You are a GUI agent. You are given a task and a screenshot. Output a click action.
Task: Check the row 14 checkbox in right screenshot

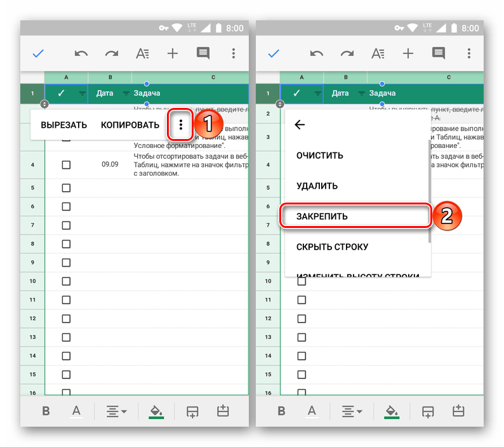[302, 356]
